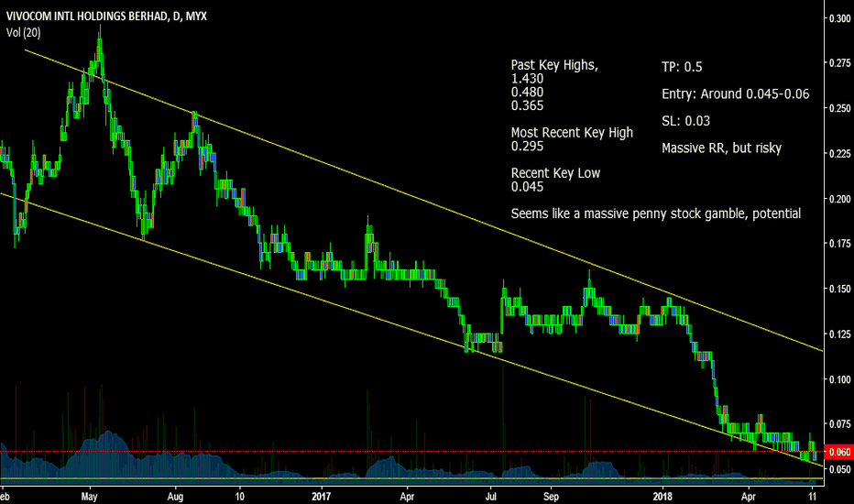Click the 0.060 current price label
Image resolution: width=854 pixels, height=504 pixels.
click(839, 452)
